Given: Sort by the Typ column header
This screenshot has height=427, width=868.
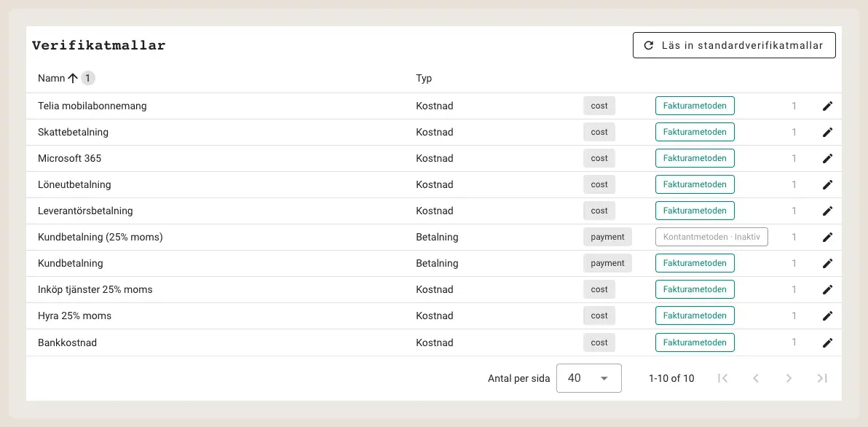Looking at the screenshot, I should [424, 79].
